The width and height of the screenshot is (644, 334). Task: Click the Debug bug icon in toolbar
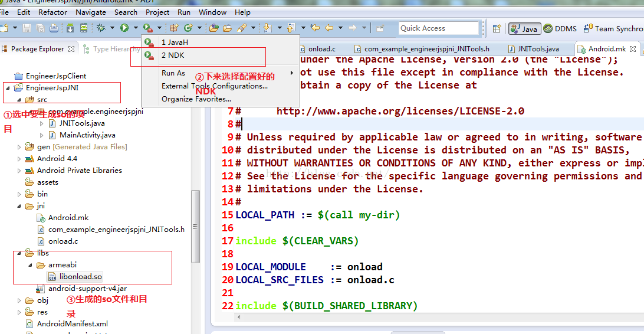pyautogui.click(x=101, y=28)
